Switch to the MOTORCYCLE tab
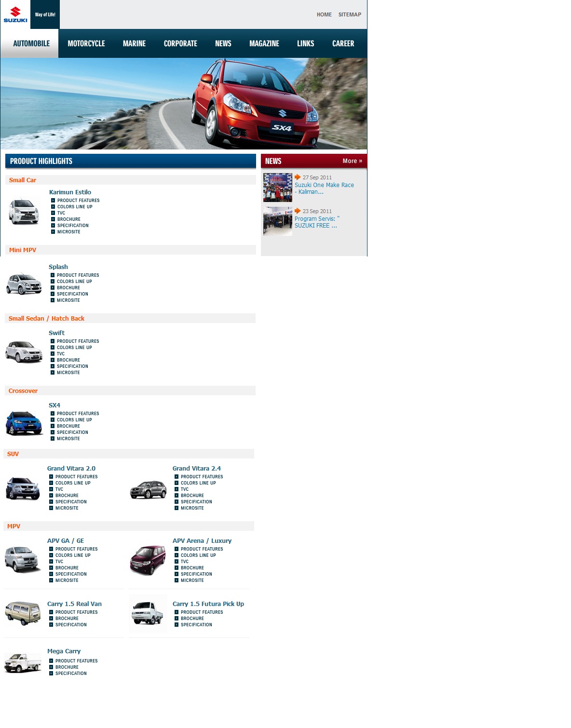The width and height of the screenshot is (571, 728). click(86, 43)
